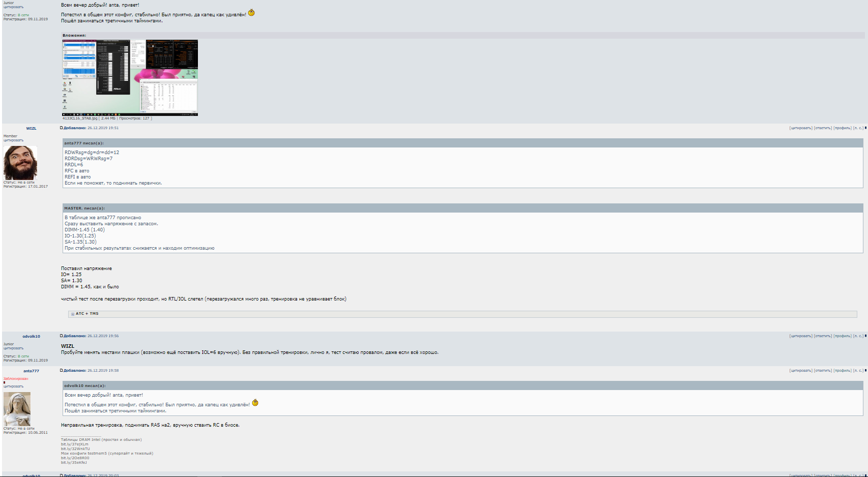The image size is (868, 477).
Task: Open the 4133CL16_STAB.jpg attachment thumbnail
Action: (x=130, y=78)
